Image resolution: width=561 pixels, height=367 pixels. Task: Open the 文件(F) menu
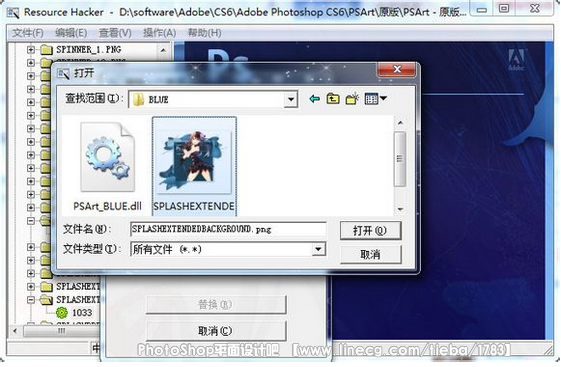pos(28,33)
